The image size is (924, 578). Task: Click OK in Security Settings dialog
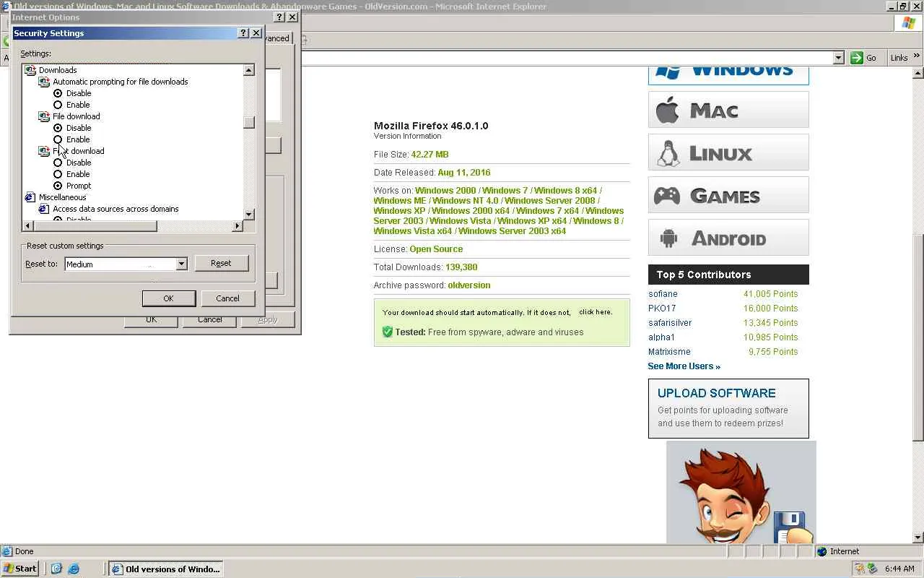point(168,298)
